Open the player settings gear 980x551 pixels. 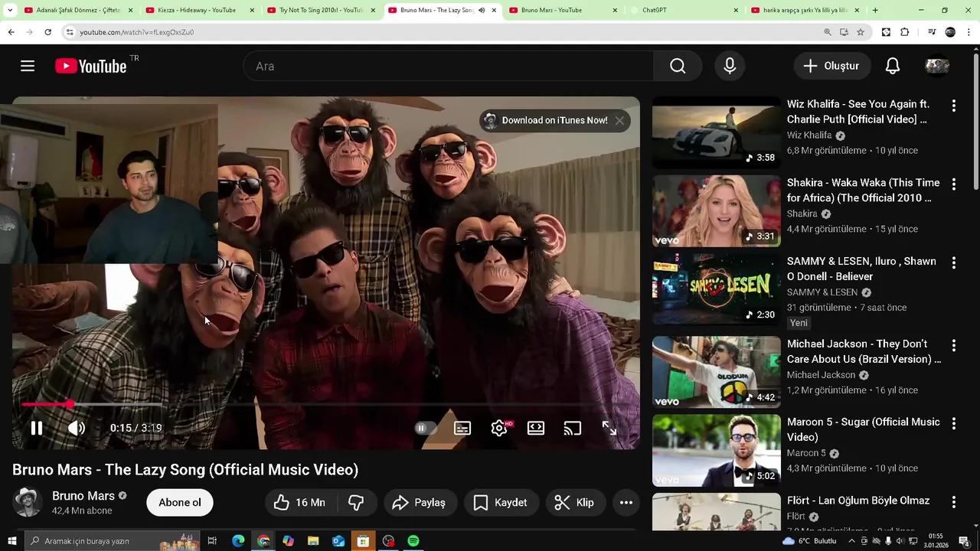click(499, 428)
